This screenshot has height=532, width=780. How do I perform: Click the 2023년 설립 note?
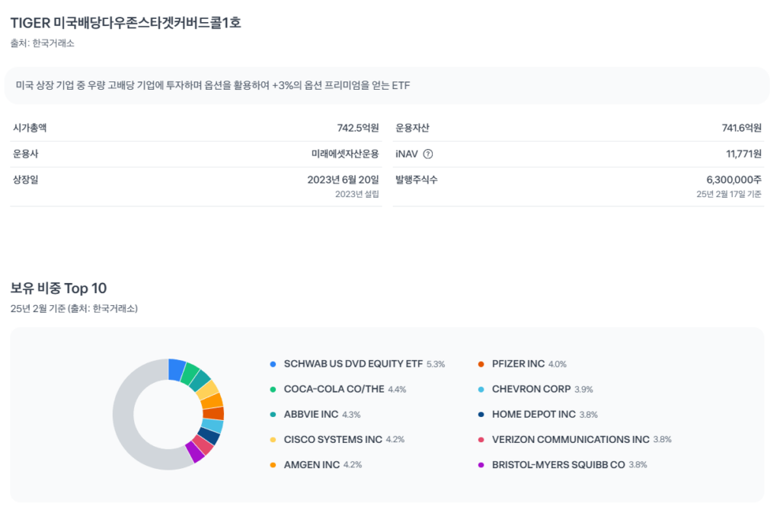[x=357, y=194]
